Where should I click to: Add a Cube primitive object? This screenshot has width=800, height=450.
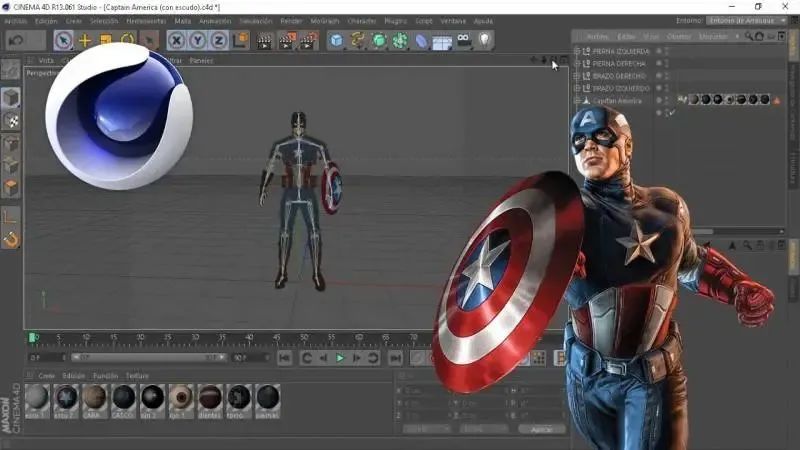click(336, 40)
